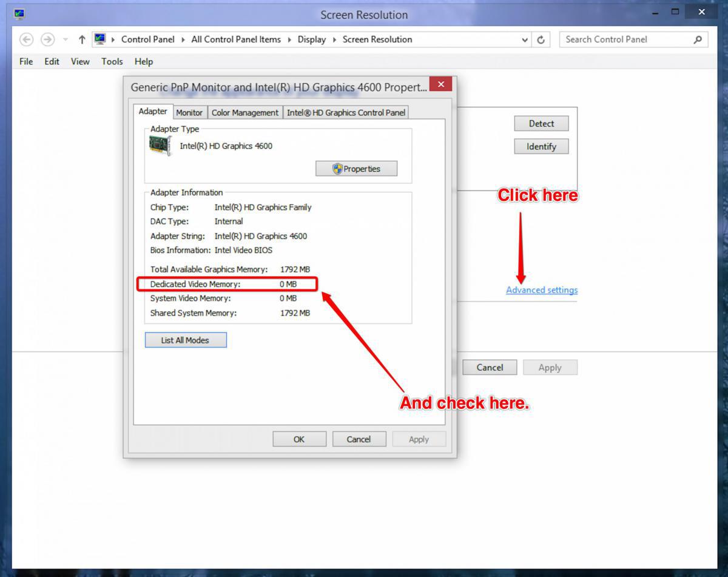Click the Dedicated Video Memory 0 MB value

point(288,284)
